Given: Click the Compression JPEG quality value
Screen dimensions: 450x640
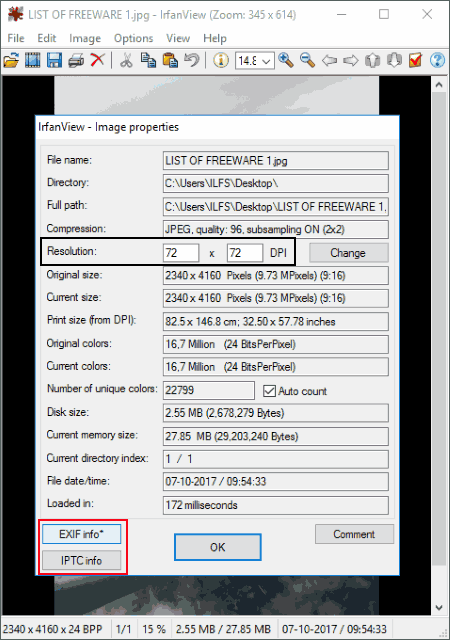Looking at the screenshot, I should point(276,230).
